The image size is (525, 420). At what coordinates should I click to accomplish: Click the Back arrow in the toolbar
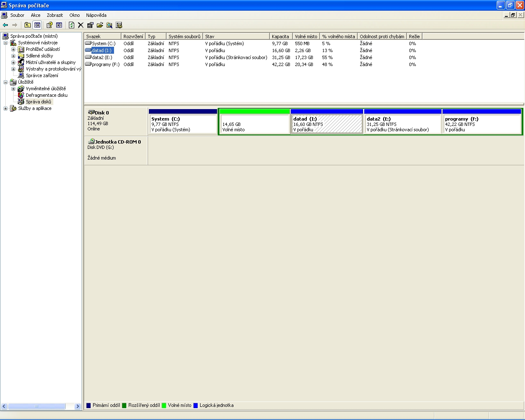(5, 25)
